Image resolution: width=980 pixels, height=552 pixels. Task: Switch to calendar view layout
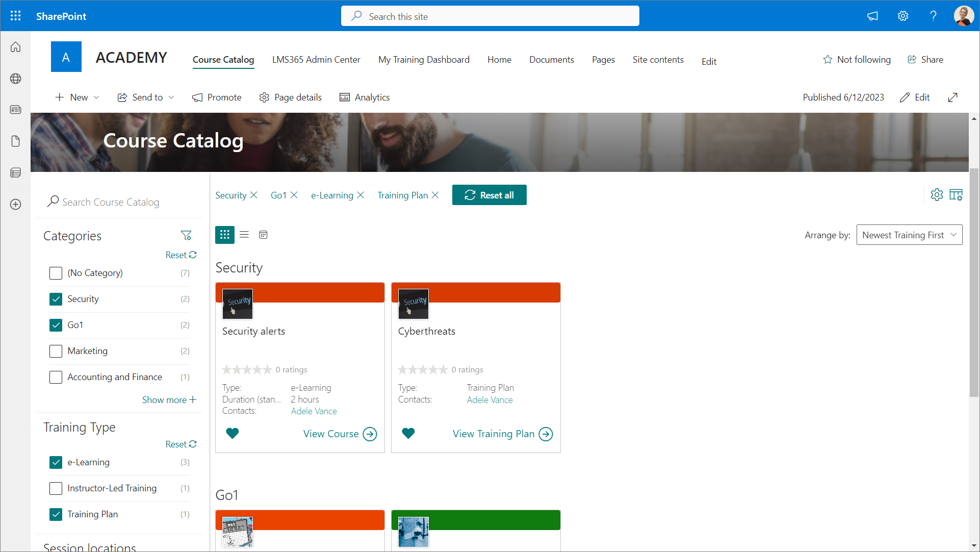pyautogui.click(x=263, y=235)
